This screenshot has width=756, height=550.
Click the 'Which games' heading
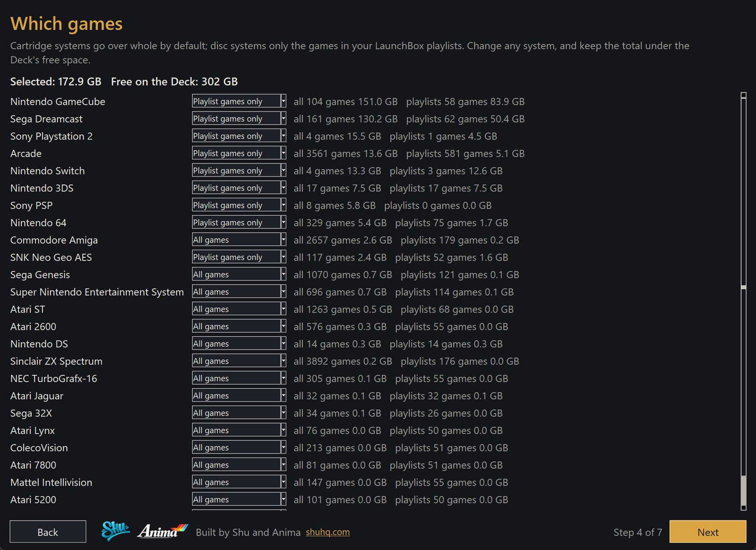(x=67, y=24)
